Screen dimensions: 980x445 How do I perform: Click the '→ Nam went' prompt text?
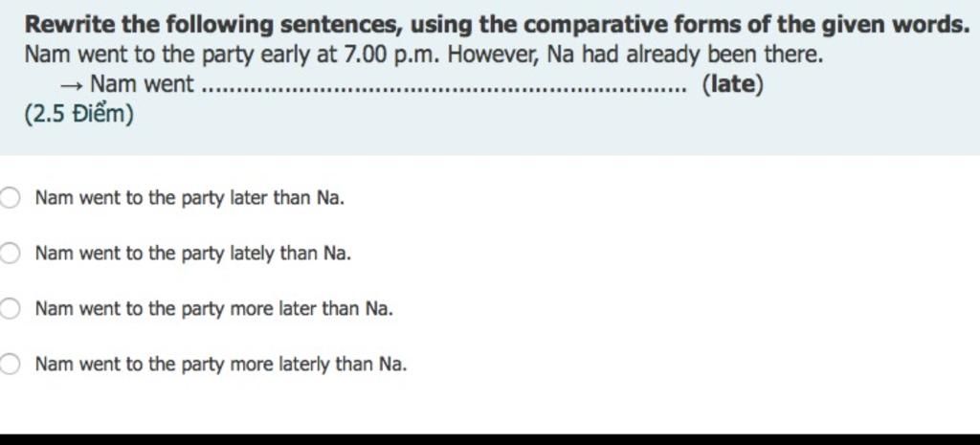[x=127, y=84]
